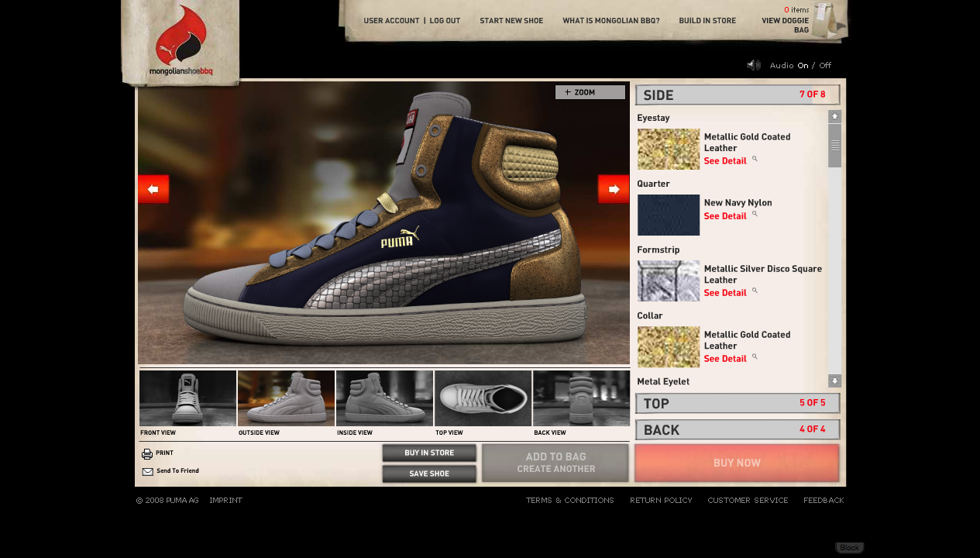Show next shoe view with right arrow

point(614,189)
